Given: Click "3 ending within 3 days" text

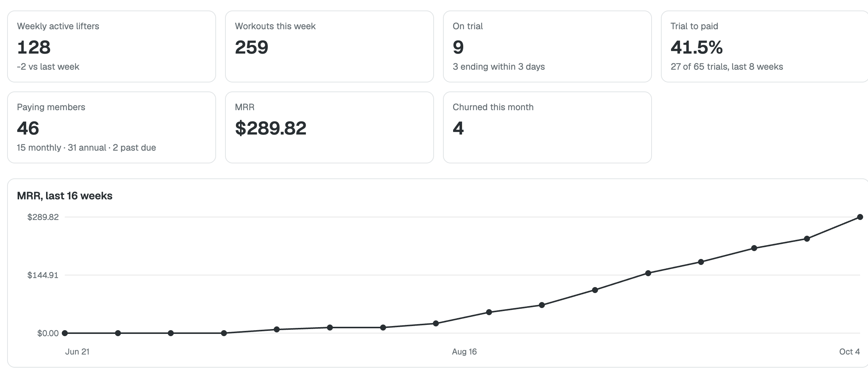Looking at the screenshot, I should click(499, 67).
